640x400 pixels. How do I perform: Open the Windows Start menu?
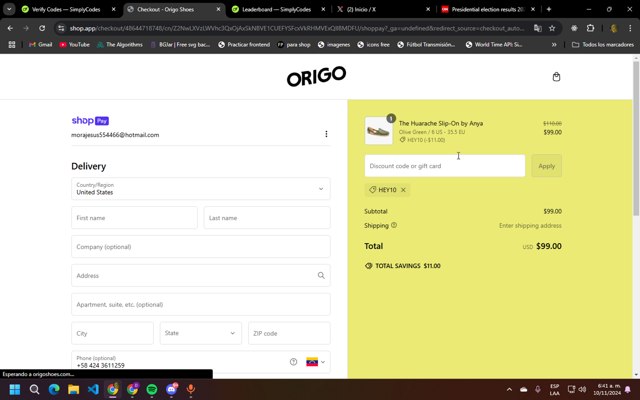[15, 389]
